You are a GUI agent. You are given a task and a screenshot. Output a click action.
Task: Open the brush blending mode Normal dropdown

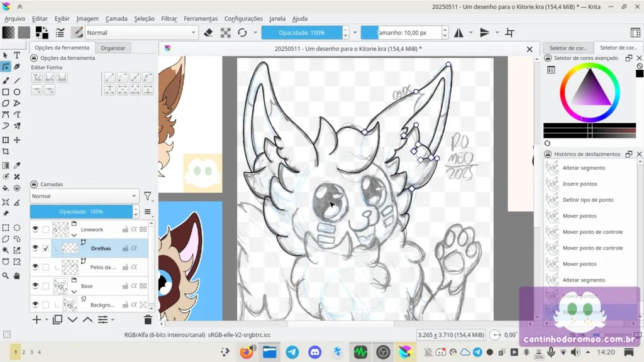(x=142, y=33)
